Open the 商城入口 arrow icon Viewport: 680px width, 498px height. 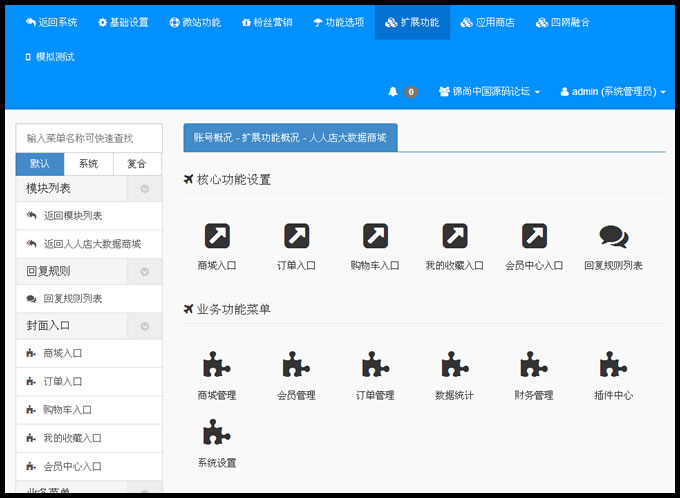(217, 236)
